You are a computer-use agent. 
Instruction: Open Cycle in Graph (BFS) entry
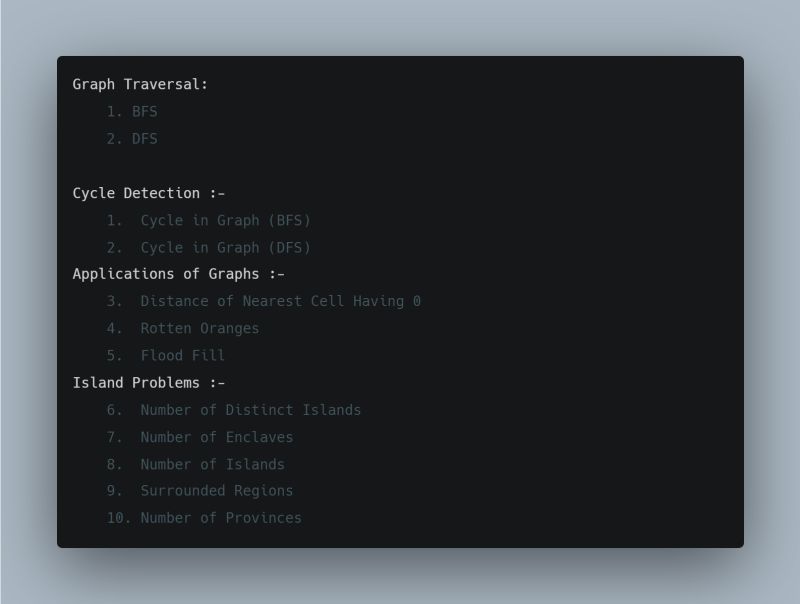tap(225, 220)
